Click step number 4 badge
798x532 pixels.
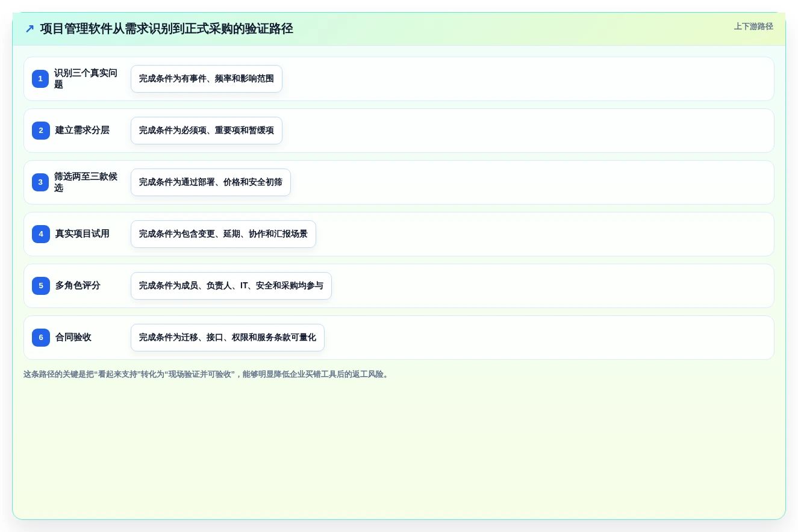(41, 234)
